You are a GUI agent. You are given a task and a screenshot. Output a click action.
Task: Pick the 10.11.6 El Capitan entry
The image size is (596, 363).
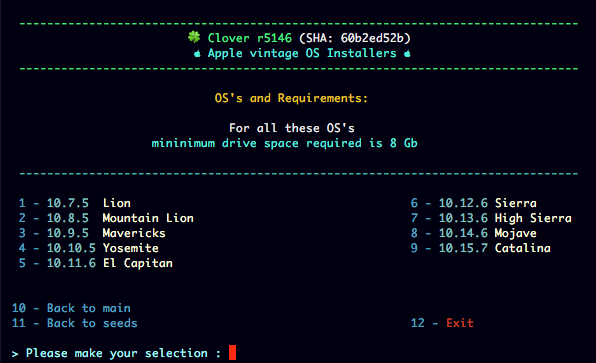(x=96, y=263)
